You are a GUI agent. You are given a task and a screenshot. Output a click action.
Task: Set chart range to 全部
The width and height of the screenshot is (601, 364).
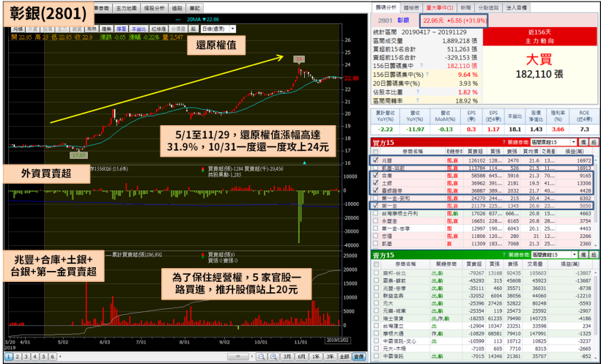344,357
